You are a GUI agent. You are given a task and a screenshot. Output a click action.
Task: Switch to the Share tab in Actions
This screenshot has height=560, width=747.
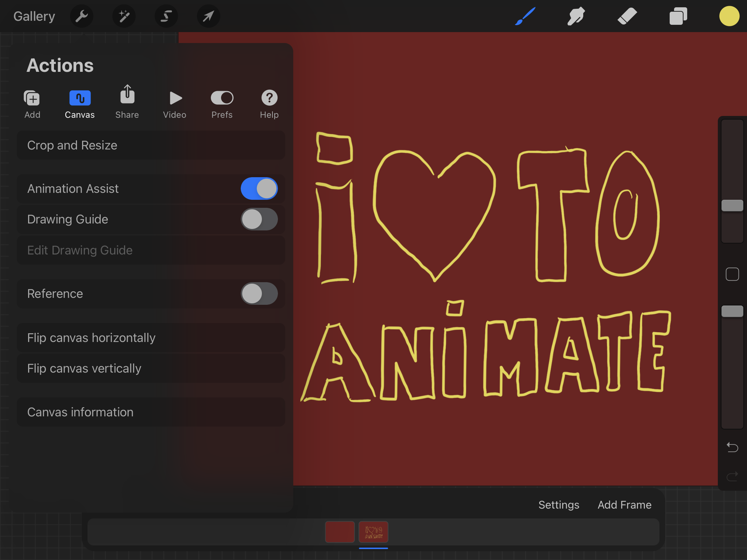(127, 102)
